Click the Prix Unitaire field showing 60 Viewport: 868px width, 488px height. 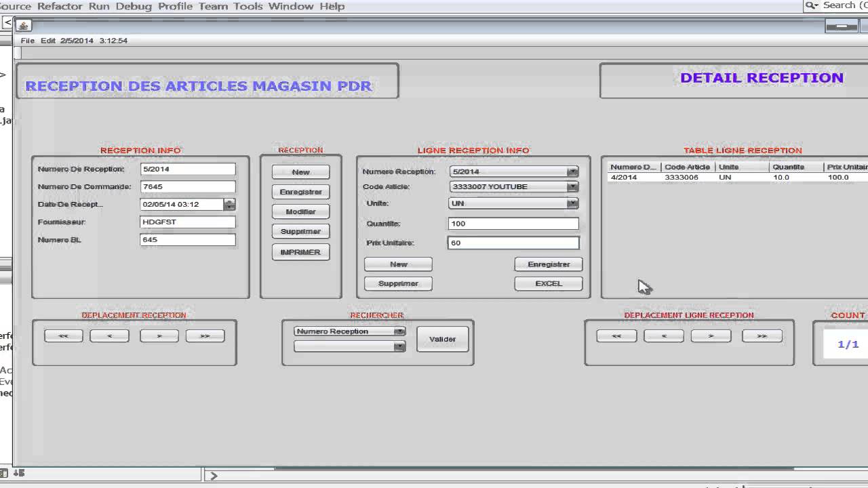(x=513, y=243)
